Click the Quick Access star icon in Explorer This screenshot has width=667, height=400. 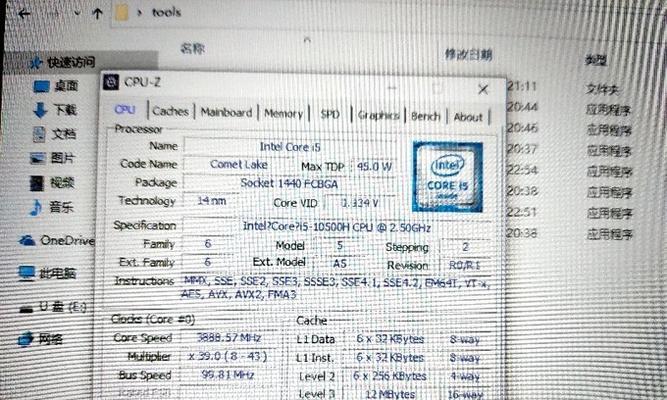[x=36, y=63]
